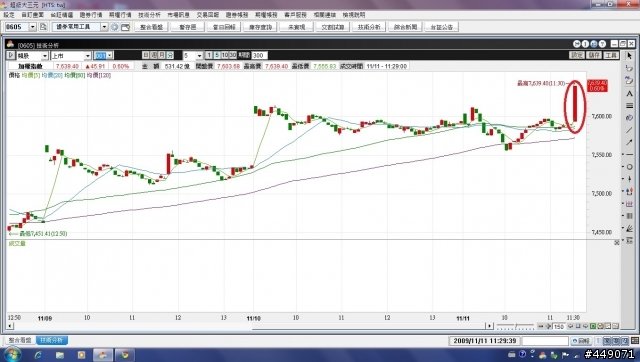Click the window icon right of the gear icon

[x=125, y=27]
